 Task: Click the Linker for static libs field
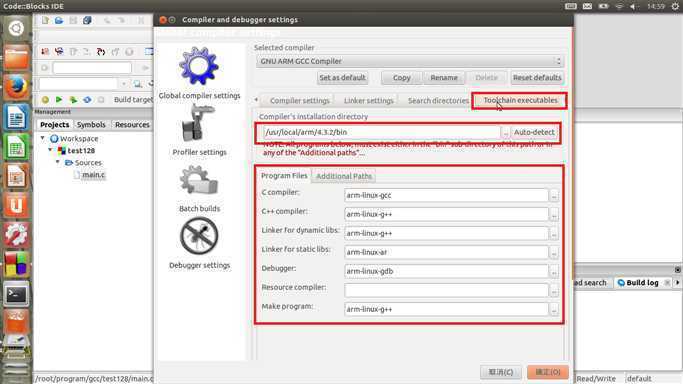click(x=446, y=252)
